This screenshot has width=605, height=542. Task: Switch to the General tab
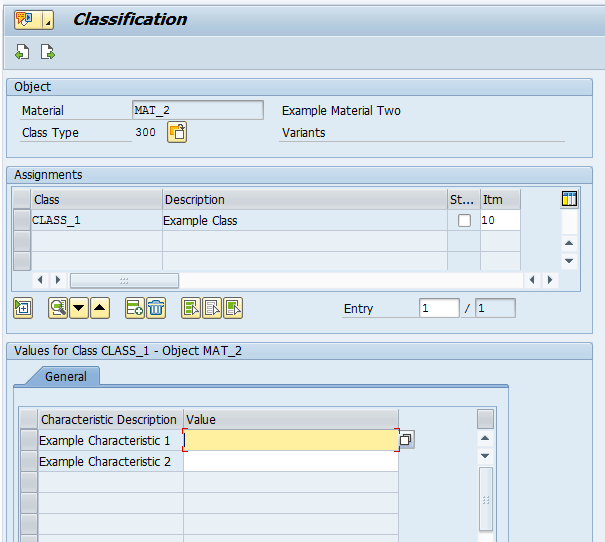(66, 376)
